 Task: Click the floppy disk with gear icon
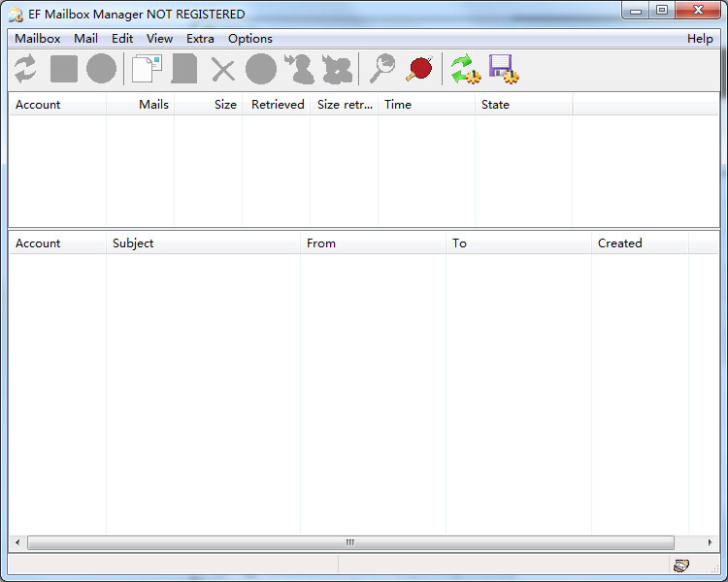point(503,69)
